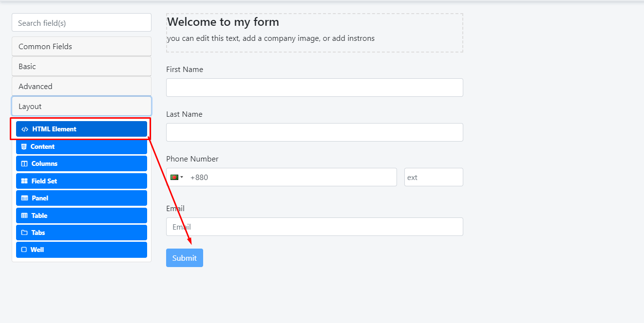644x323 pixels.
Task: Select the Email input field
Action: (314, 227)
